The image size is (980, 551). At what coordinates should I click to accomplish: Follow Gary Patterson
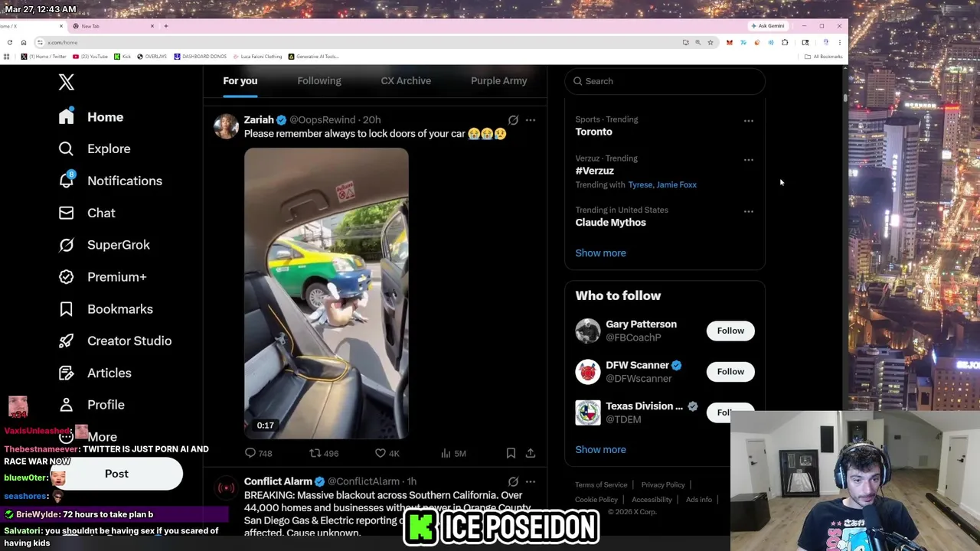click(x=730, y=331)
